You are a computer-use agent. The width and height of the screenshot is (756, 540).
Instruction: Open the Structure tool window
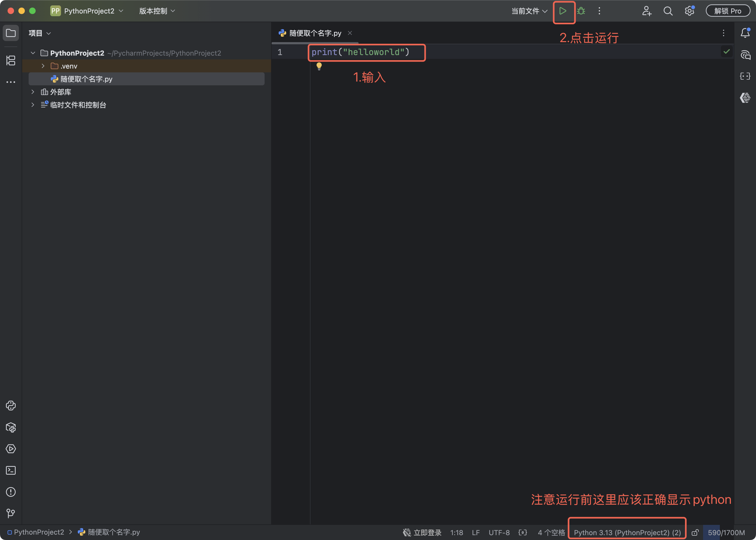tap(11, 60)
